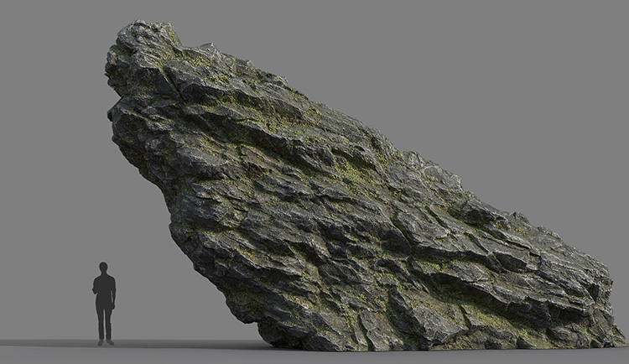Click the ground floor left of the figure
The image size is (629, 364).
(42, 348)
